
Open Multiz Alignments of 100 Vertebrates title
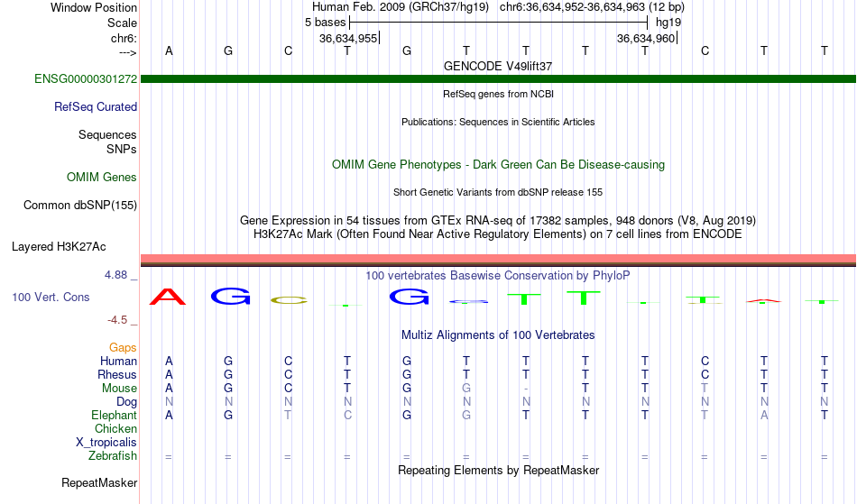[x=498, y=334]
